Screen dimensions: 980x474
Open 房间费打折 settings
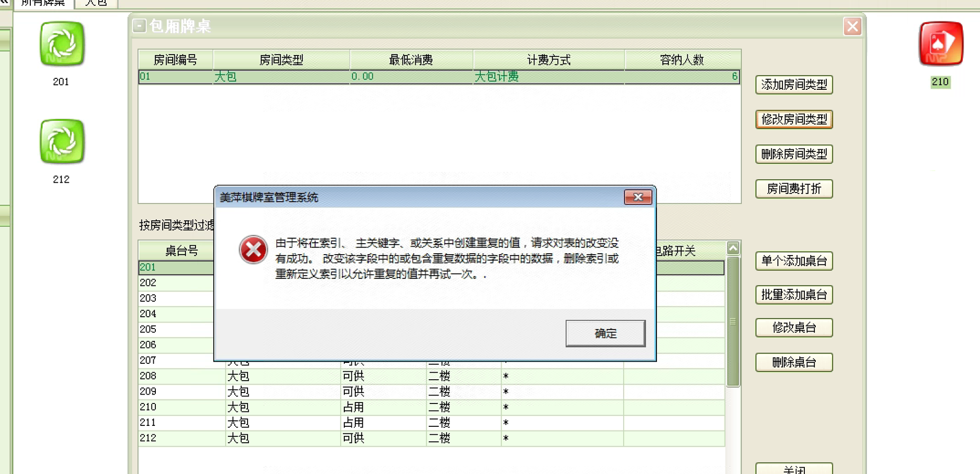tap(793, 189)
